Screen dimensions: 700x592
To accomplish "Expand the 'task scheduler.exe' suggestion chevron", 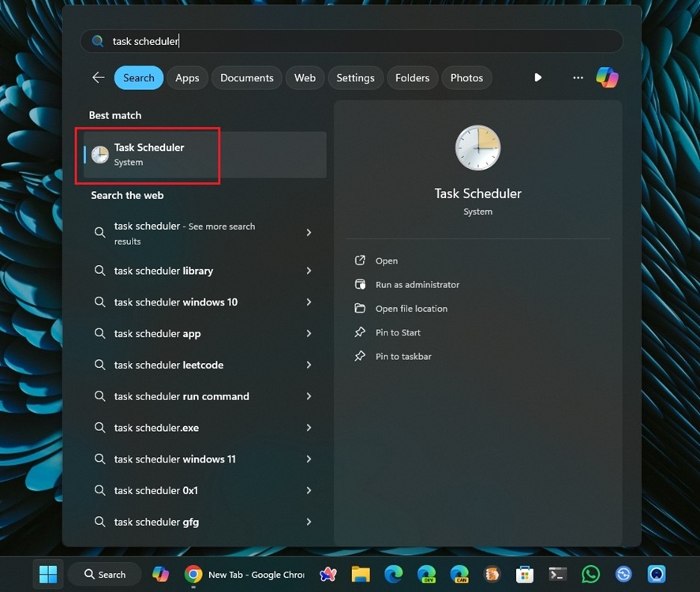I will [x=309, y=427].
